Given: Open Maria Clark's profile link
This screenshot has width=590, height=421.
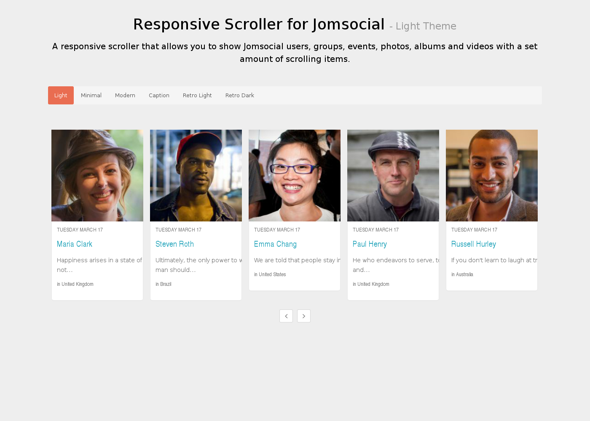Looking at the screenshot, I should click(75, 244).
